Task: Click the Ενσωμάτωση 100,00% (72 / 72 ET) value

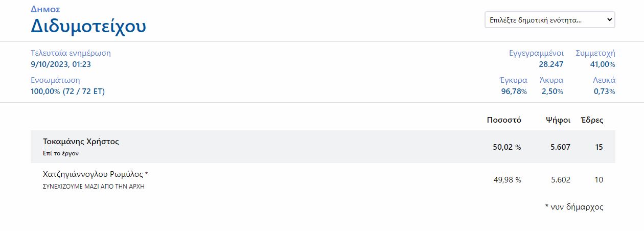Action: [x=68, y=91]
